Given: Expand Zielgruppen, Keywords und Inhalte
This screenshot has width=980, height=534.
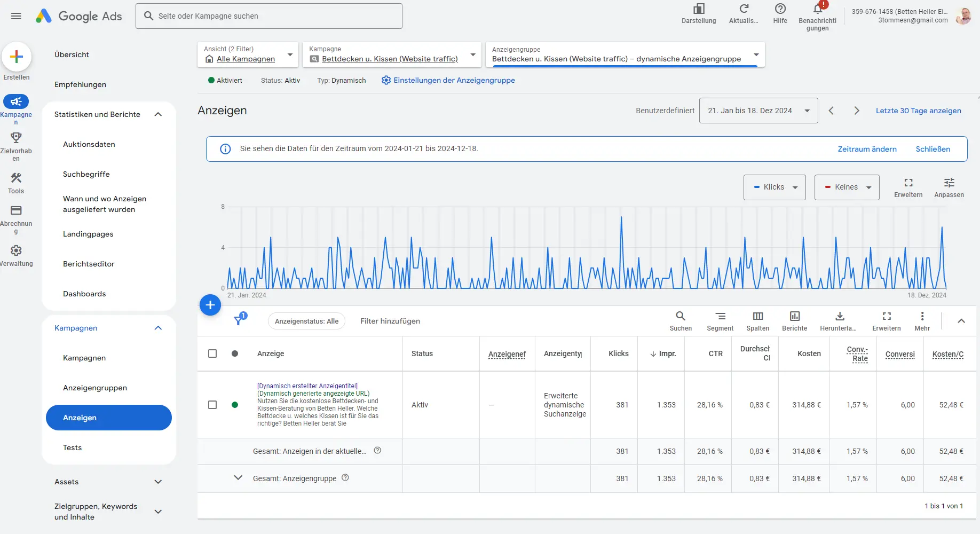Looking at the screenshot, I should click(x=158, y=512).
